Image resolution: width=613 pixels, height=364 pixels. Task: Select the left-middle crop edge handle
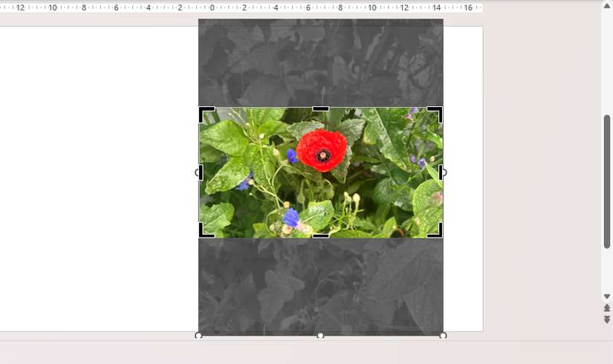click(201, 172)
